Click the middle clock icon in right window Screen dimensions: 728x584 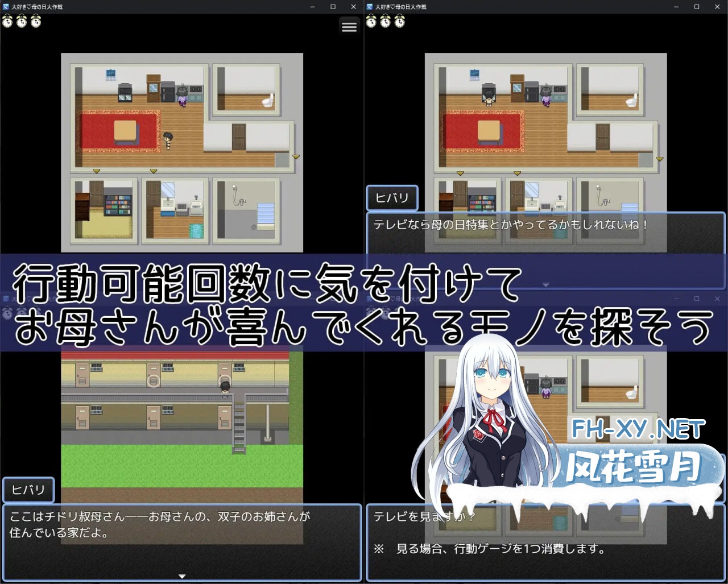(386, 22)
